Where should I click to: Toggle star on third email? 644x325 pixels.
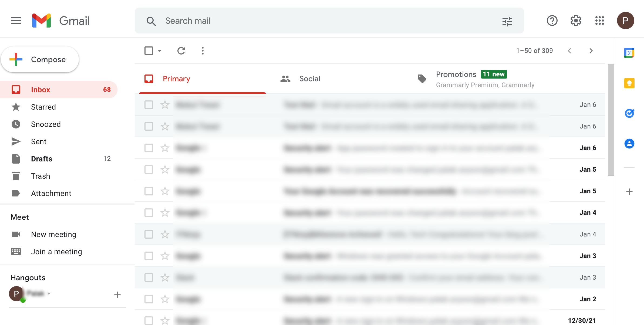165,148
